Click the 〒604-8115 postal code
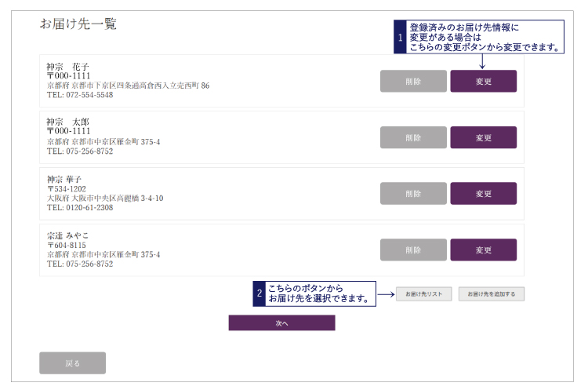Viewport: 588px width, 390px height. pos(67,246)
